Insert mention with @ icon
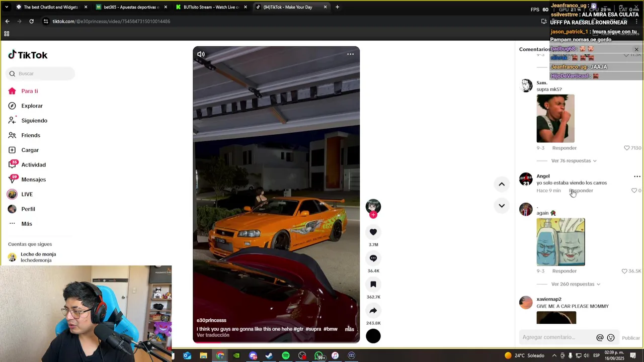The height and width of the screenshot is (362, 644). pyautogui.click(x=600, y=337)
